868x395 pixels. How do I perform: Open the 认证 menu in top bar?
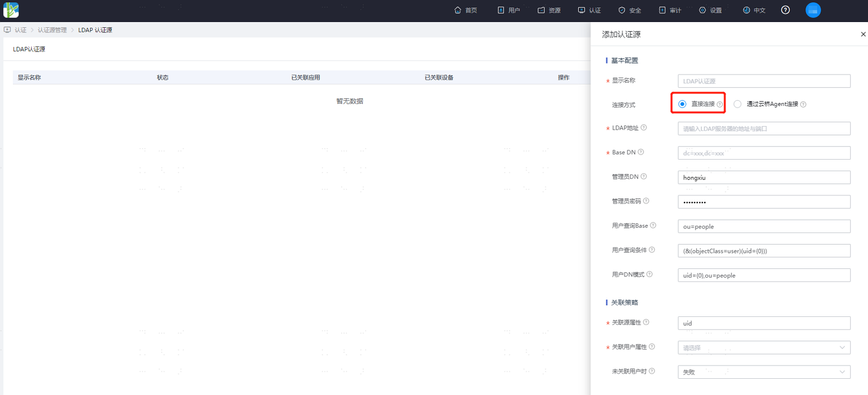(590, 10)
